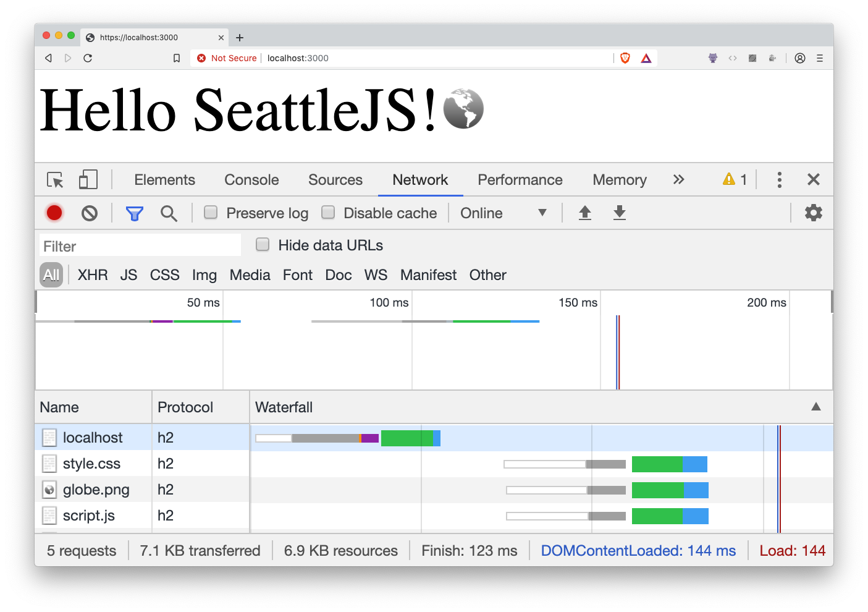
Task: Click the browser back button
Action: coord(48,58)
